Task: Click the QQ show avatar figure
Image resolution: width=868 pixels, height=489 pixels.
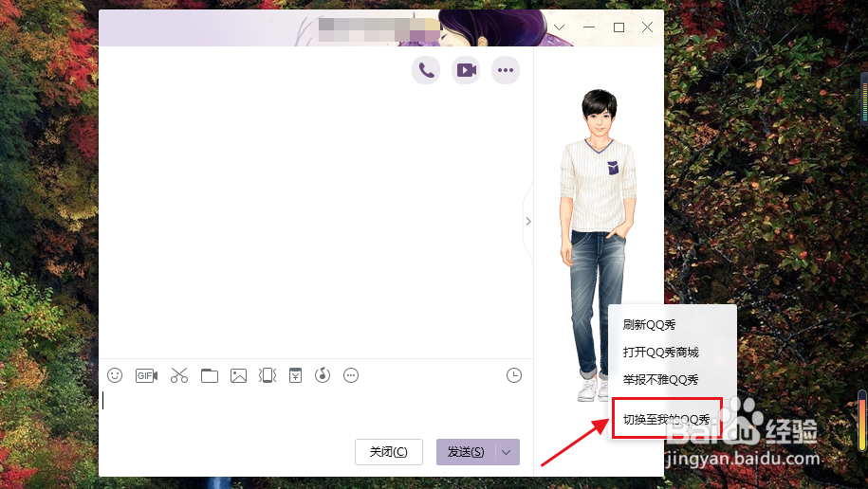Action: point(597,244)
